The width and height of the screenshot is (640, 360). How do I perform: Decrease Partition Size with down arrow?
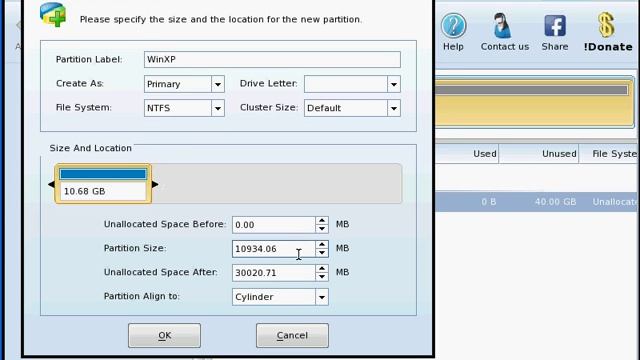322,253
